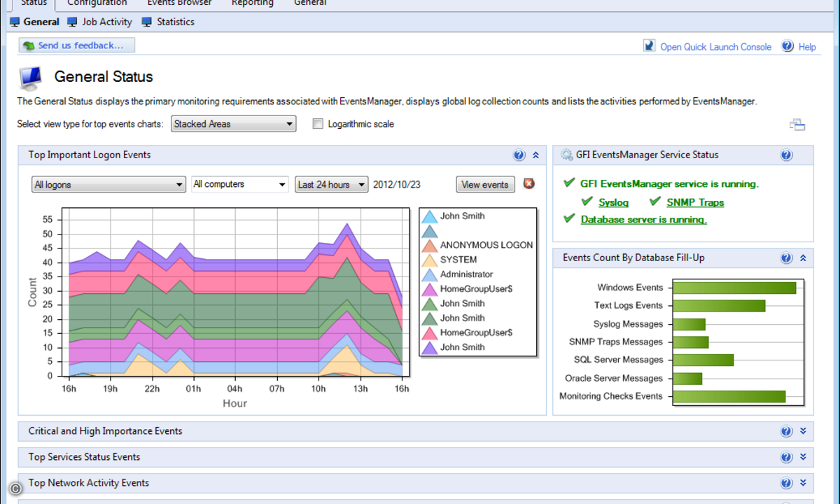
Task: Click the Send us feedback button
Action: click(x=77, y=45)
